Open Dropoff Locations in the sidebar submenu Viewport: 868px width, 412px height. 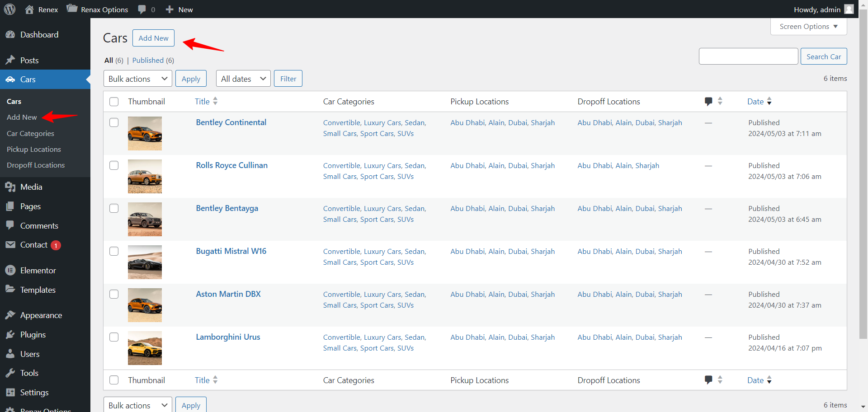(36, 165)
